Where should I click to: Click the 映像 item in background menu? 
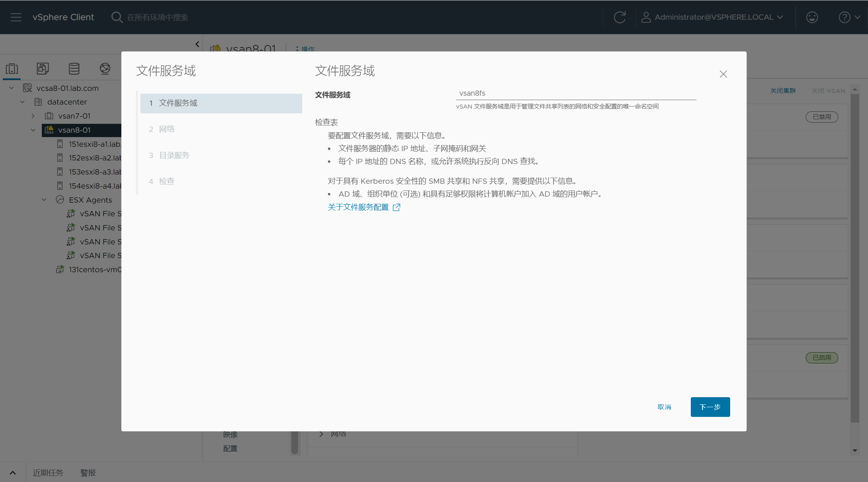click(x=230, y=435)
